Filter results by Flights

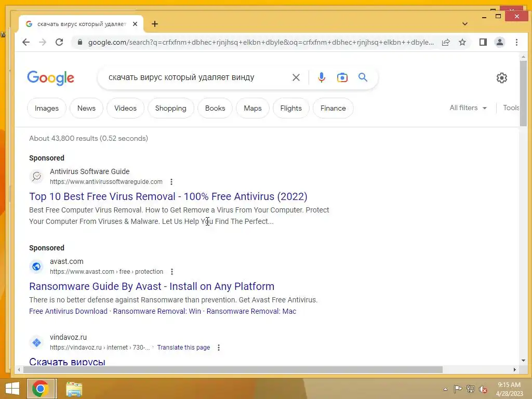point(291,108)
